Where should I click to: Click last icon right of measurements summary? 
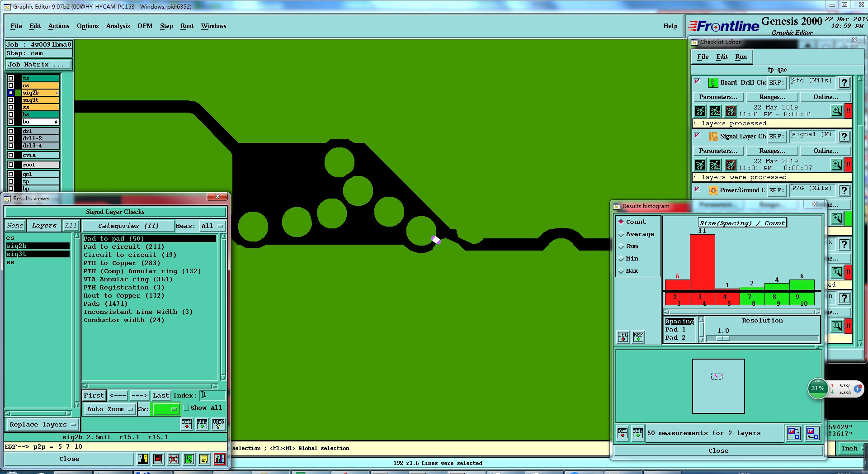[812, 433]
